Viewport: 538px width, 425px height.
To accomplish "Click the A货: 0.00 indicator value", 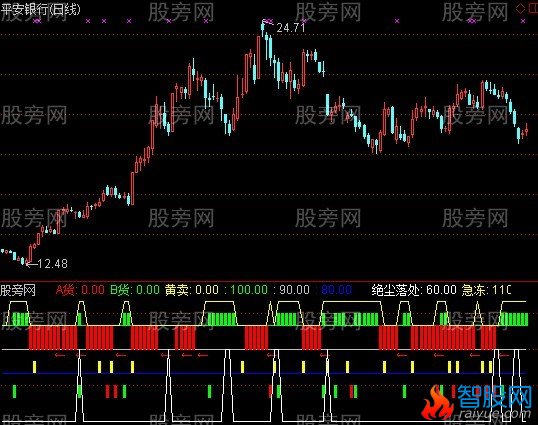I will [80, 290].
